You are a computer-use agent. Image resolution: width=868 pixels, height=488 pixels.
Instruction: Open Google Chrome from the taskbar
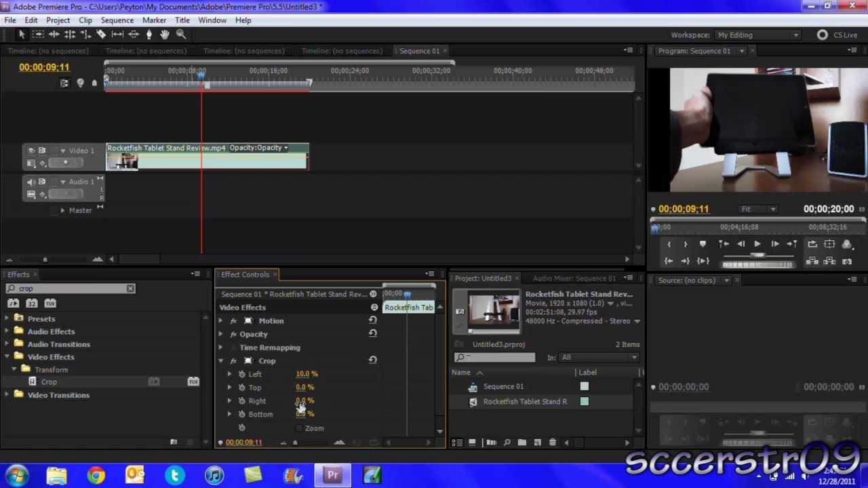[96, 476]
